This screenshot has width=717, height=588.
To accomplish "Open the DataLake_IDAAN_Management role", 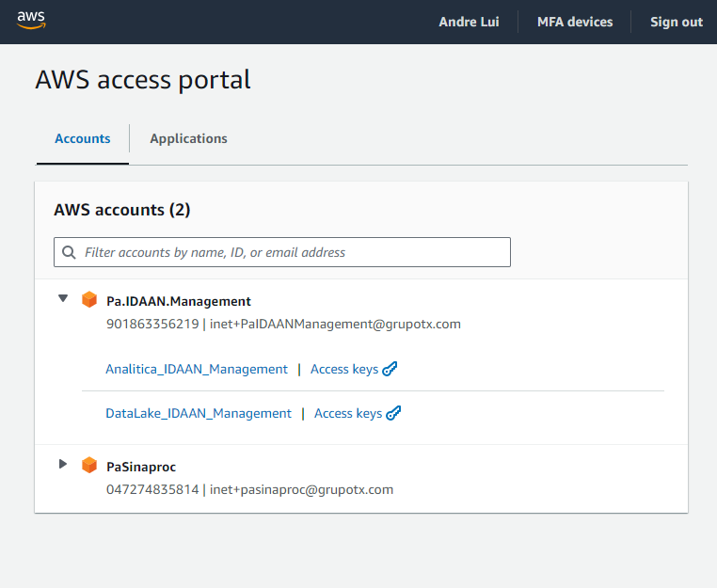I will pos(199,413).
